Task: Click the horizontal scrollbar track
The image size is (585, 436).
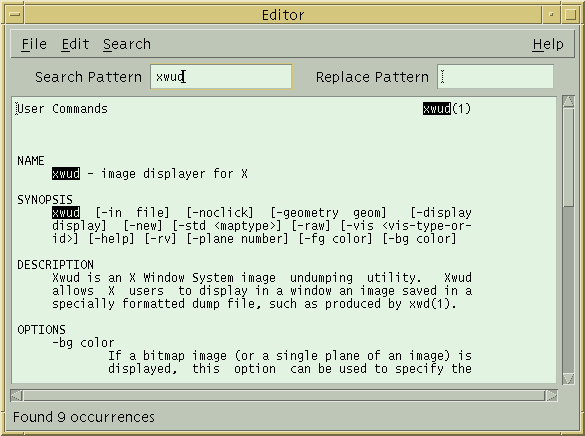Action: tap(284, 395)
